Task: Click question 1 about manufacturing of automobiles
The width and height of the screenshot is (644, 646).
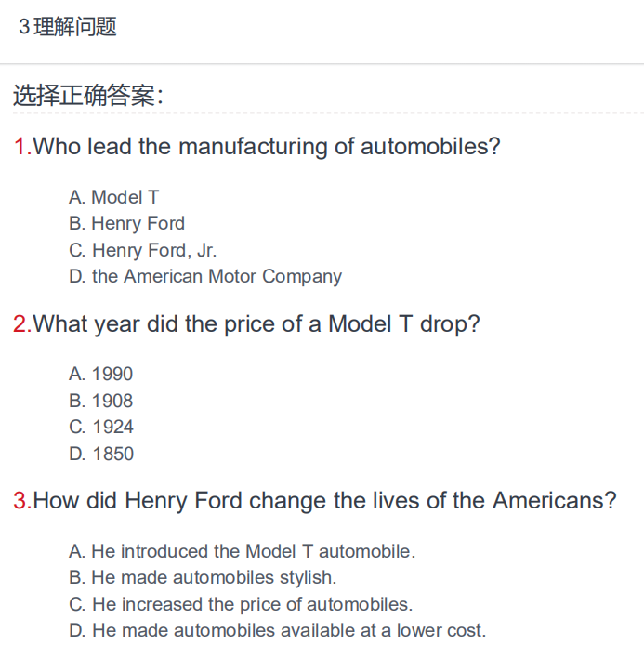Action: 256,147
